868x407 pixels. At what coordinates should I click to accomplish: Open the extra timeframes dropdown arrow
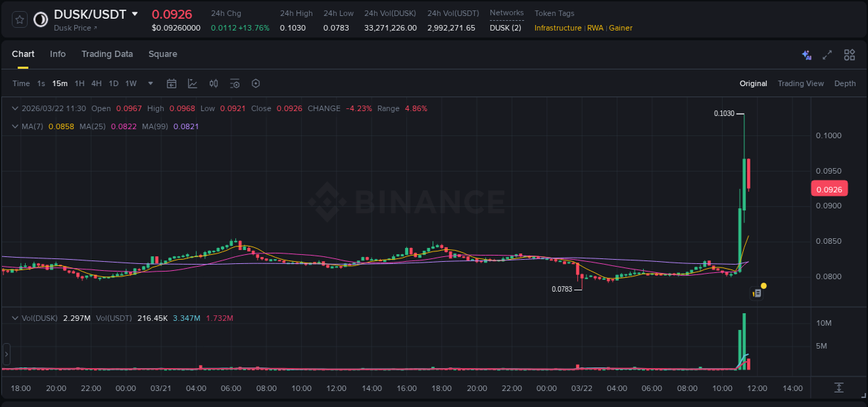(x=149, y=83)
